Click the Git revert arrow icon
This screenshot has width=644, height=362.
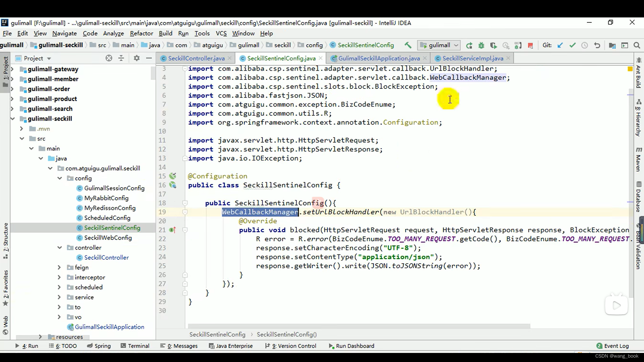[597, 45]
